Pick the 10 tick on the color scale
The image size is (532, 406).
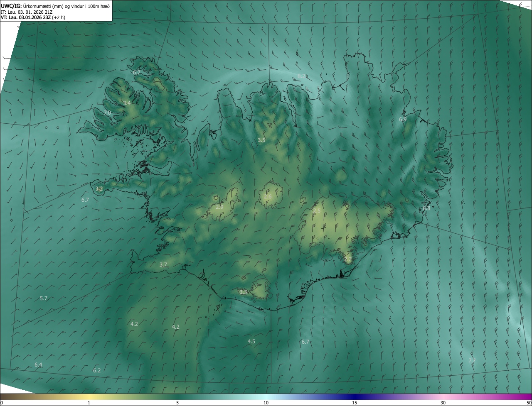tap(266, 403)
